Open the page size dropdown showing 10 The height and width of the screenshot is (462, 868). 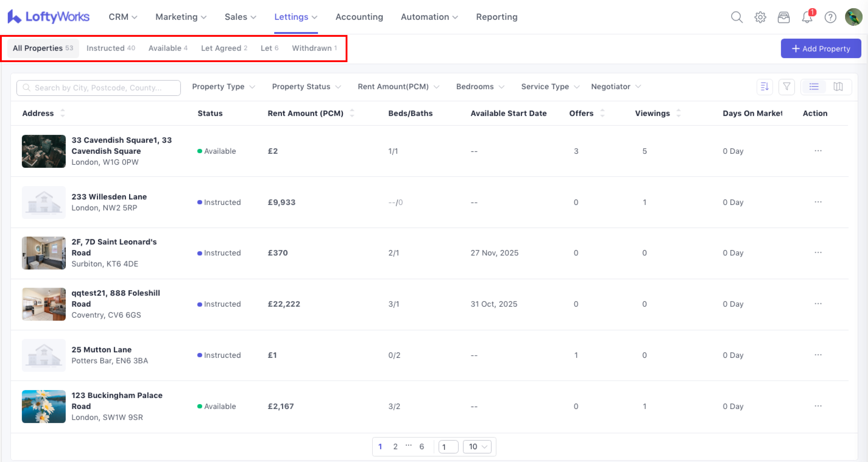pyautogui.click(x=477, y=447)
